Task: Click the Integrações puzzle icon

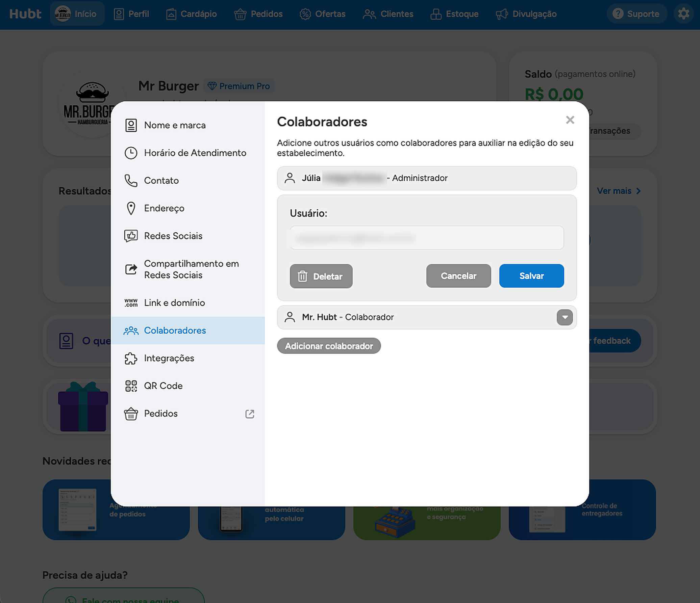Action: (x=131, y=358)
